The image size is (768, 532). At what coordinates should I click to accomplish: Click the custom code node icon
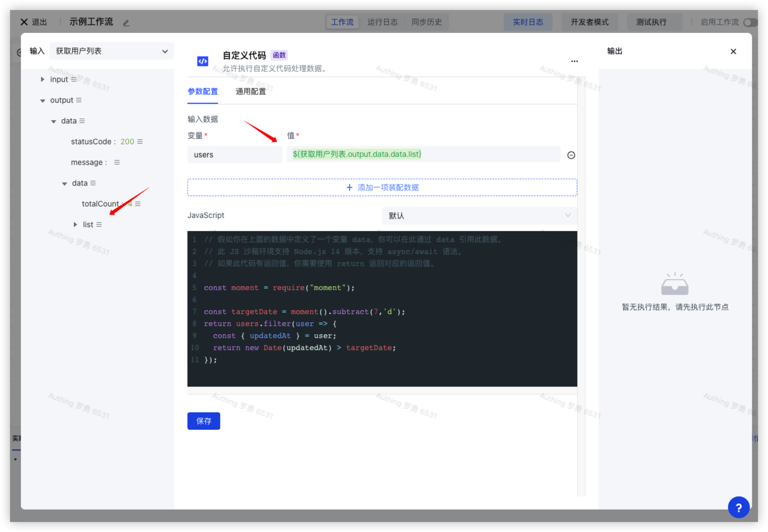point(203,61)
